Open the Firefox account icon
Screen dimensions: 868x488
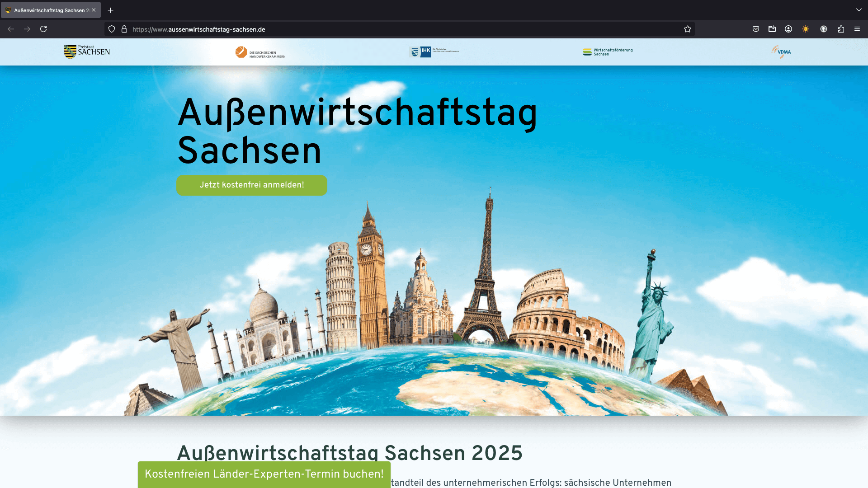tap(788, 29)
